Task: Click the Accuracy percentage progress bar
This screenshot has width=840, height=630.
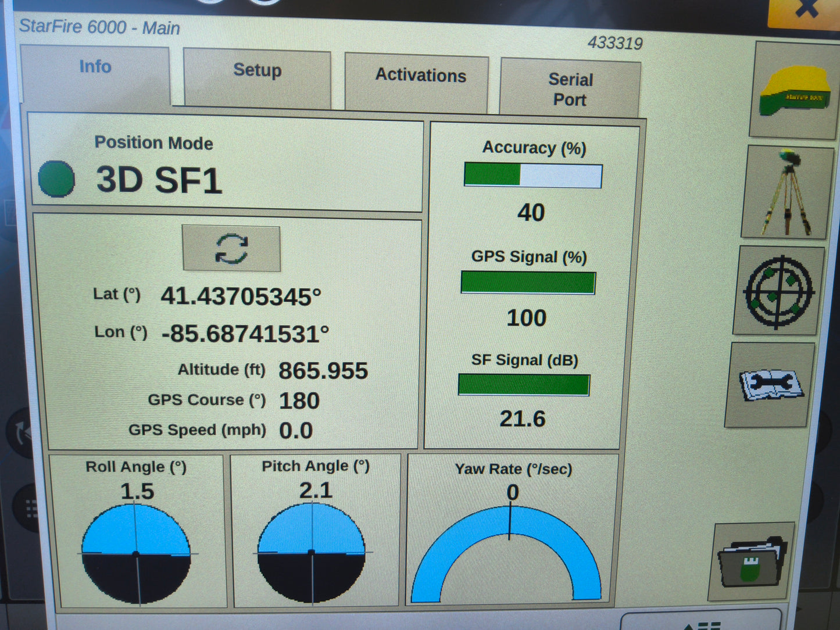Action: (x=533, y=174)
